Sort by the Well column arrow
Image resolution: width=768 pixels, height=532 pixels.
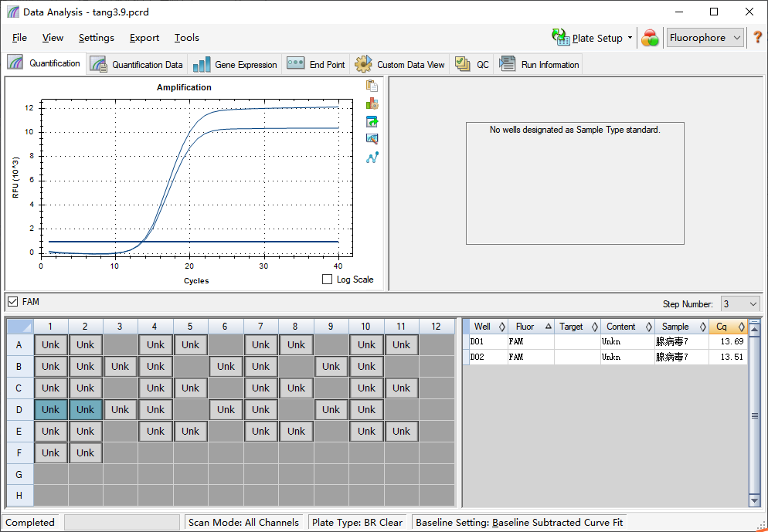pos(501,327)
